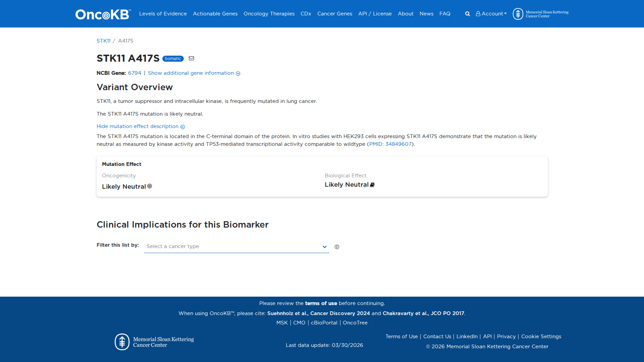644x362 pixels.
Task: Open NCBI gene link 6794
Action: [134, 73]
